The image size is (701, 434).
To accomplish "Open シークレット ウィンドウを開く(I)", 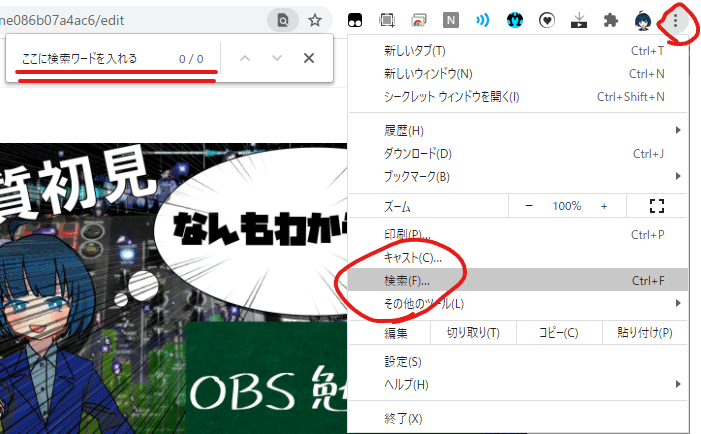I will (518, 97).
